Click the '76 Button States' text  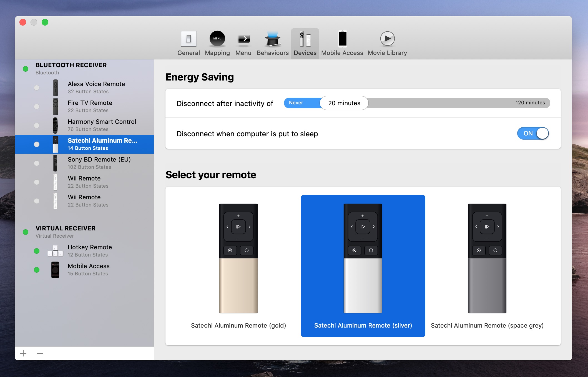88,129
